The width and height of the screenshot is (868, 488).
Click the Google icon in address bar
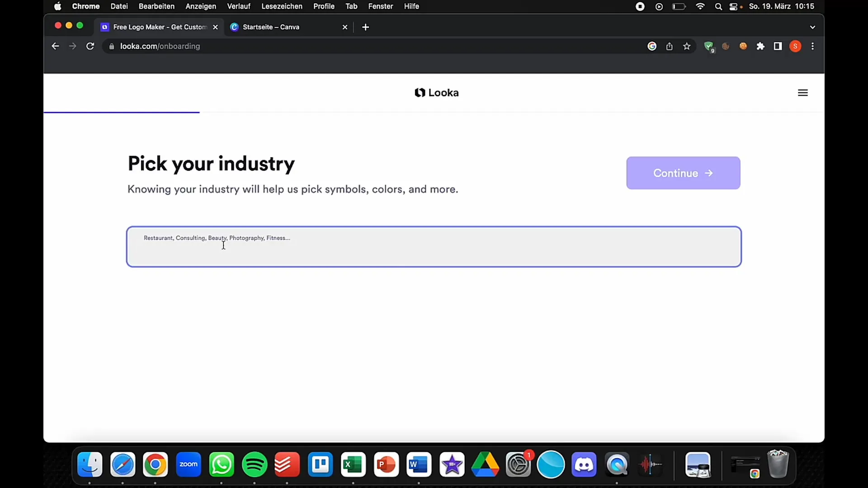click(x=652, y=46)
